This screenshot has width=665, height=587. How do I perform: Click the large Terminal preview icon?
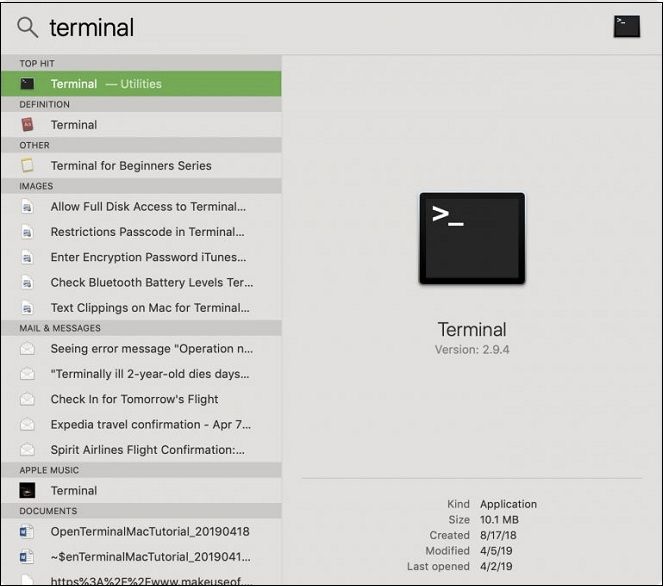pos(472,238)
